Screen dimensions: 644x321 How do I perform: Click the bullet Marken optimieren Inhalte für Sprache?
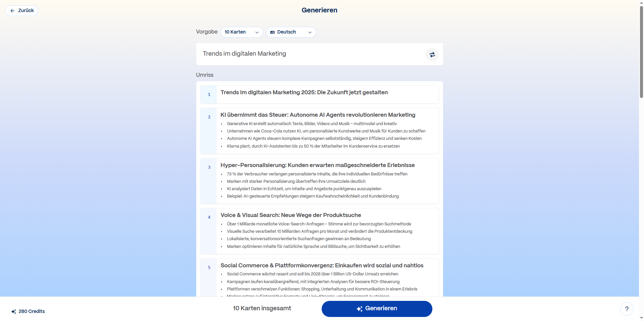[313, 247]
